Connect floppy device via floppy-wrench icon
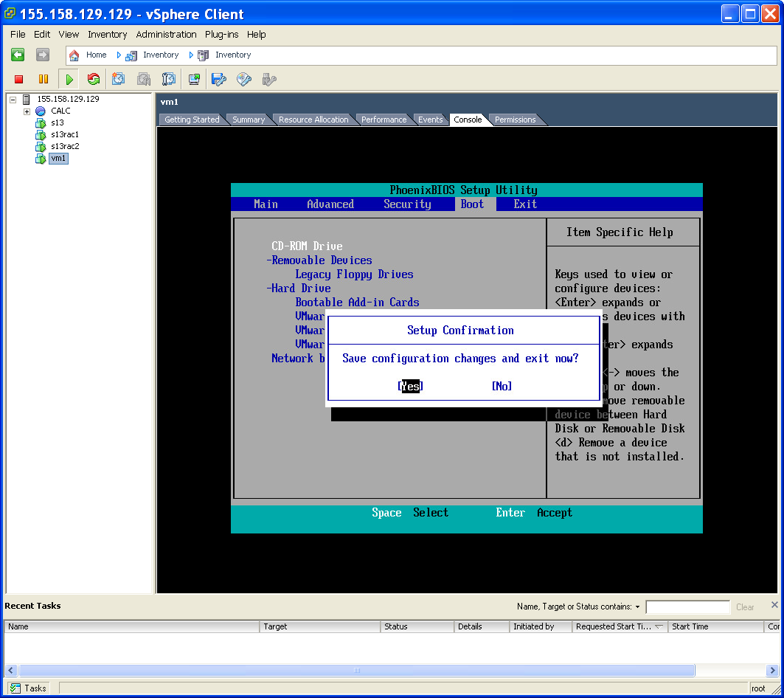The width and height of the screenshot is (784, 698). [x=219, y=79]
